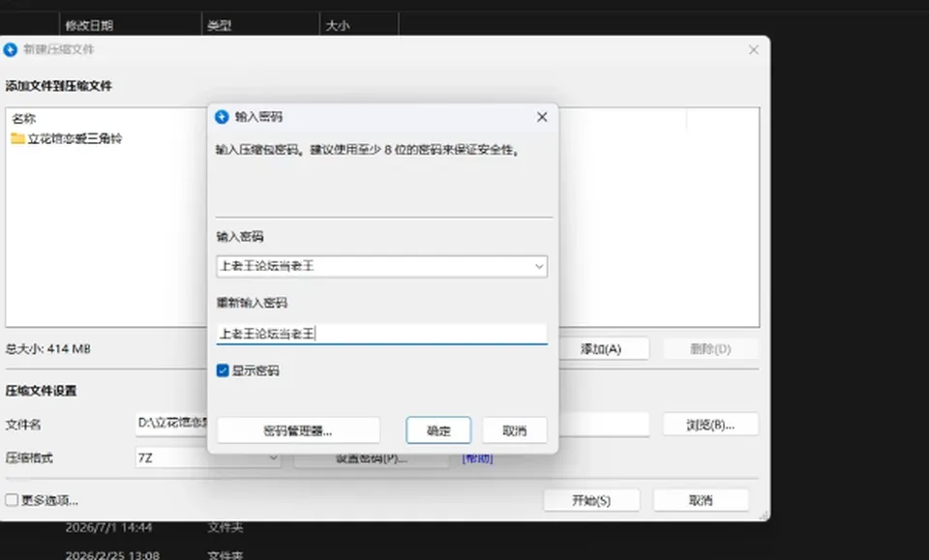Start compression with 开始(S)
Screen dimensions: 929x560
pyautogui.click(x=591, y=500)
